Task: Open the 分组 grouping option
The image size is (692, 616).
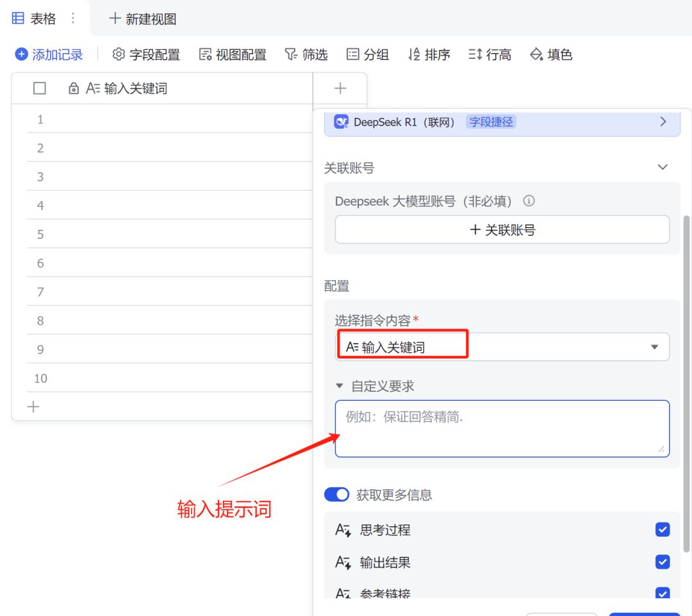Action: [368, 55]
